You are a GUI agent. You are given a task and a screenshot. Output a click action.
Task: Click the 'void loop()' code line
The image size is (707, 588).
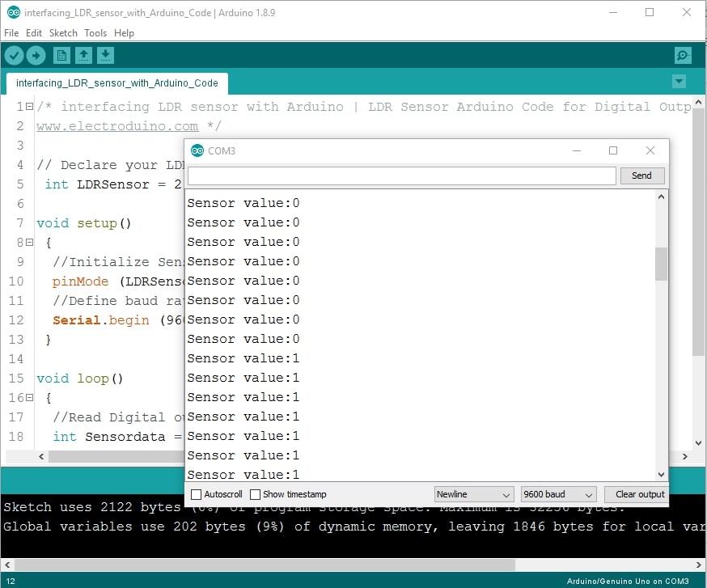80,379
